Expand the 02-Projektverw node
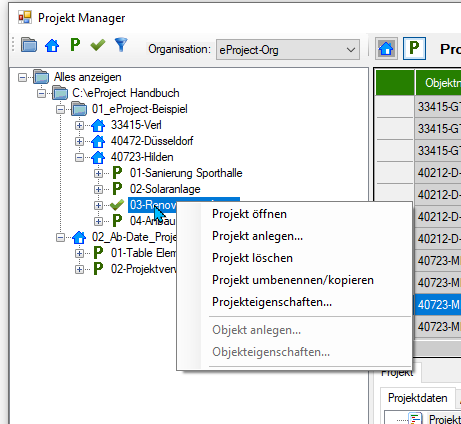 pyautogui.click(x=79, y=270)
